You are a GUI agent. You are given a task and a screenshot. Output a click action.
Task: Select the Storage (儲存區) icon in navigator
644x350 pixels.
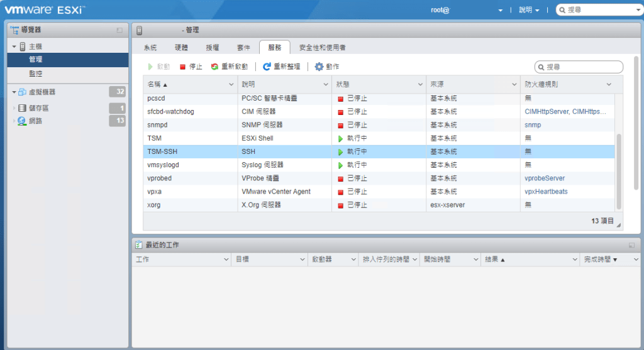click(23, 108)
